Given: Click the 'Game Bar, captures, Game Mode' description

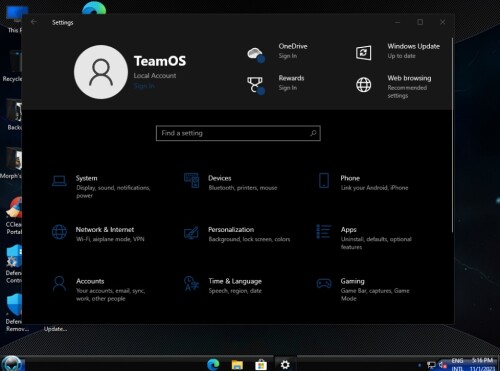Looking at the screenshot, I should click(375, 295).
